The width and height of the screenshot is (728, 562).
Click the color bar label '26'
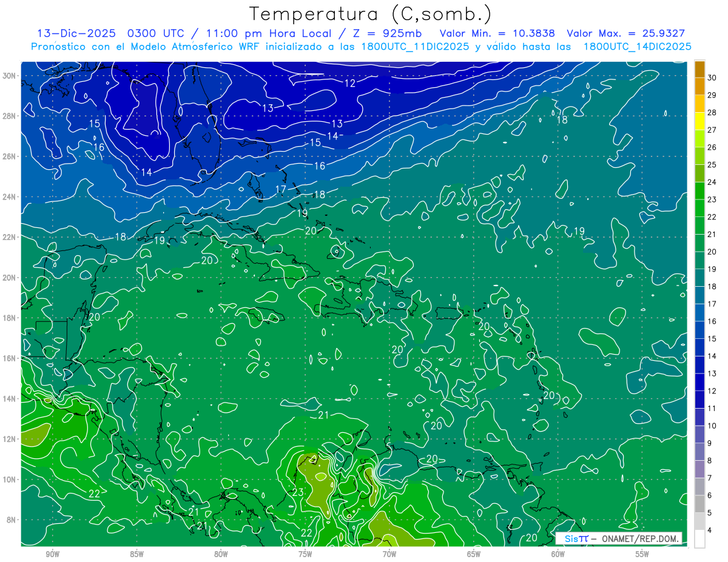click(712, 147)
